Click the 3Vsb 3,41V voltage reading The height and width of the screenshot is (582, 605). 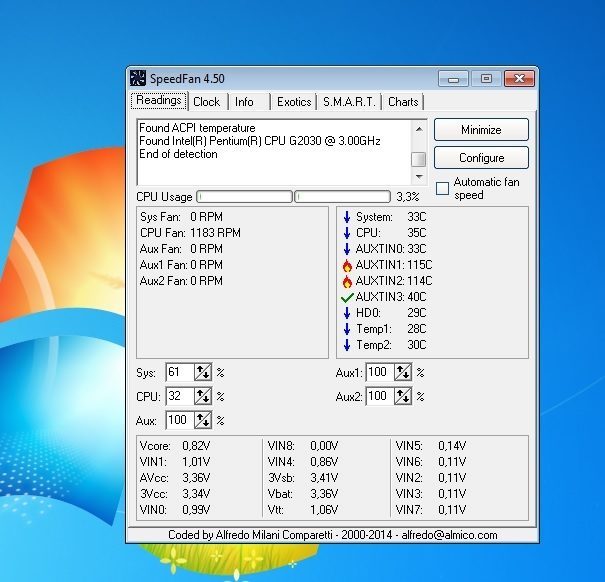coord(303,478)
